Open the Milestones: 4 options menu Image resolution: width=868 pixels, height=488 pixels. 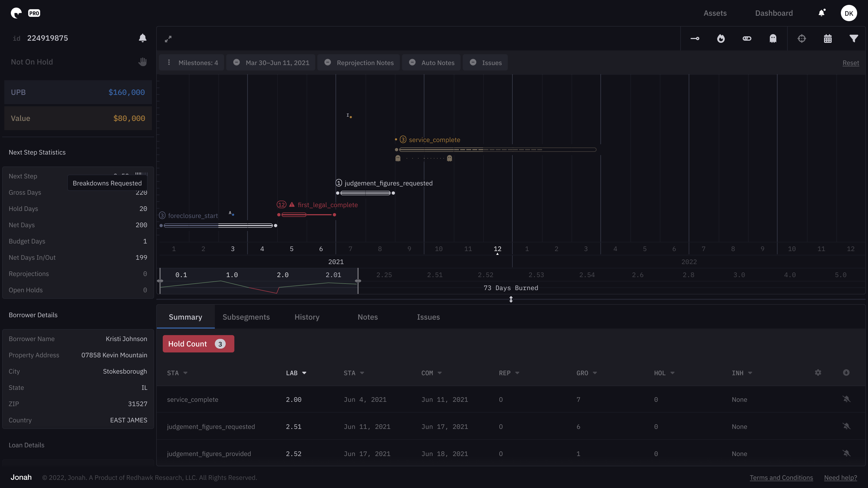click(169, 63)
